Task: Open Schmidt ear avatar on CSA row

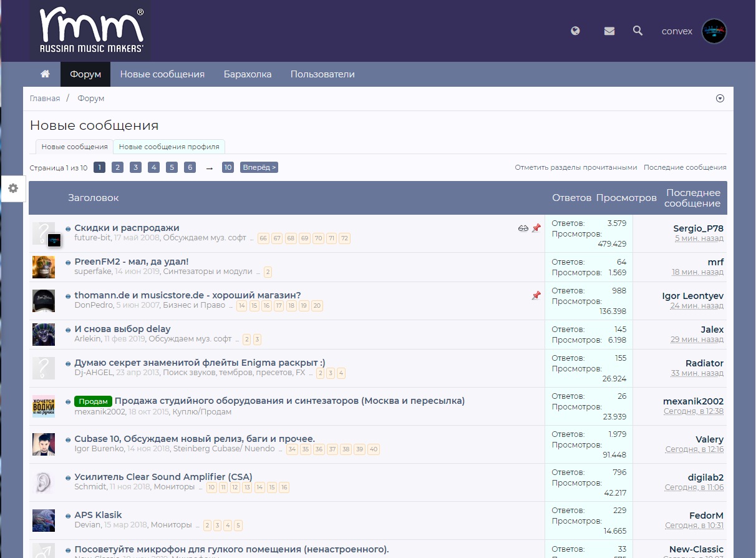Action: click(x=44, y=482)
